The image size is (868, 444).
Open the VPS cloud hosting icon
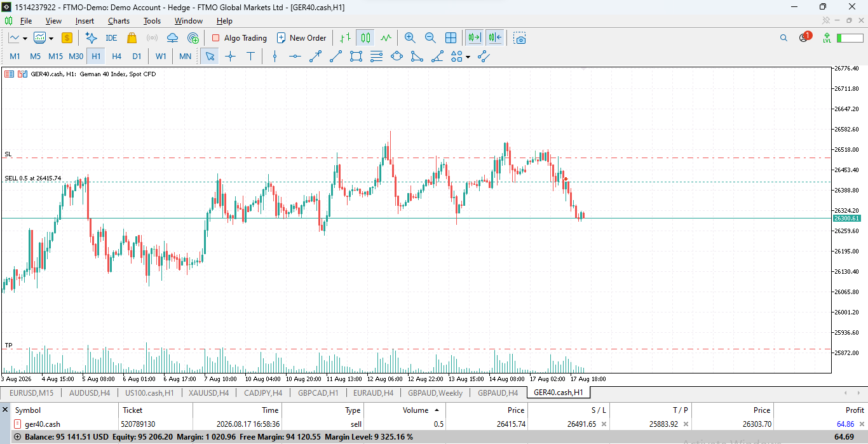pyautogui.click(x=172, y=38)
